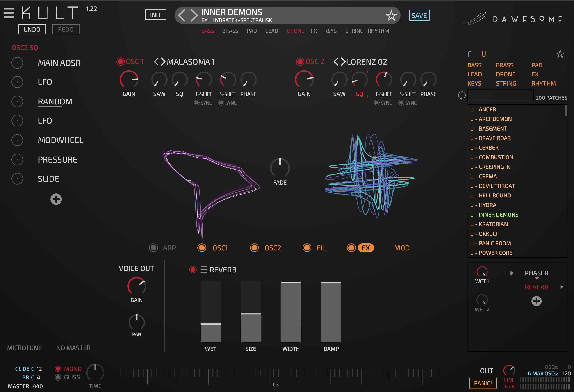This screenshot has height=392, width=574.
Task: Hit the PANIC! button
Action: point(483,383)
